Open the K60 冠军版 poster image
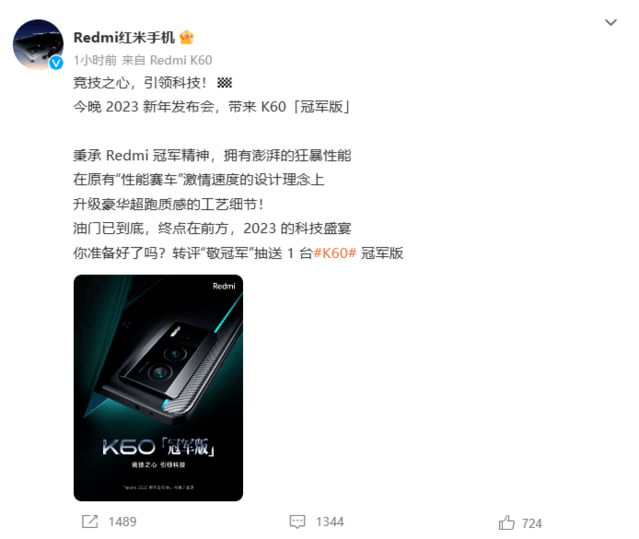Screen dimensions: 639x539 click(158, 387)
